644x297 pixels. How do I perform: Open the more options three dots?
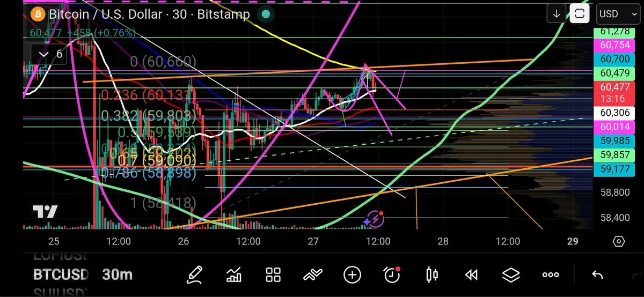point(551,275)
